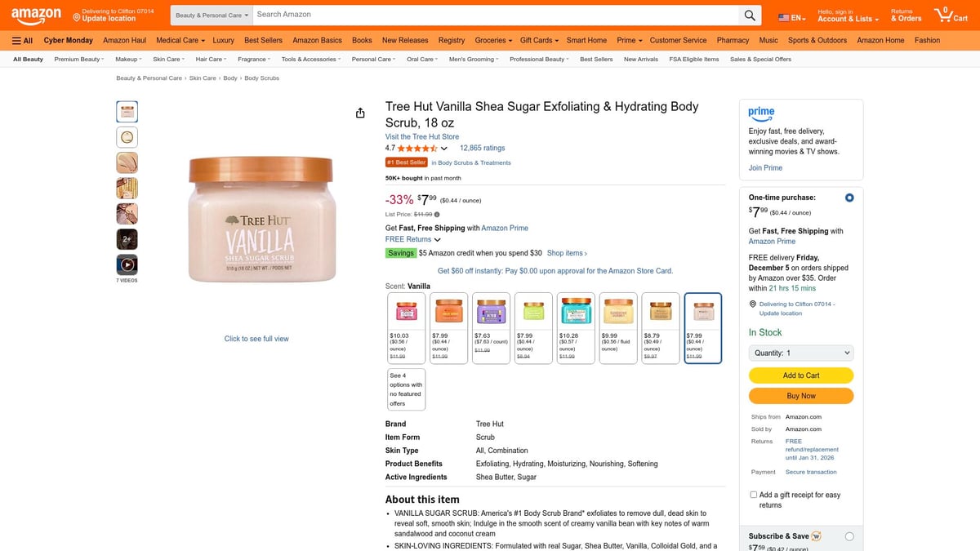
Task: Enable Add a gift receipt for easy returns
Action: point(753,494)
